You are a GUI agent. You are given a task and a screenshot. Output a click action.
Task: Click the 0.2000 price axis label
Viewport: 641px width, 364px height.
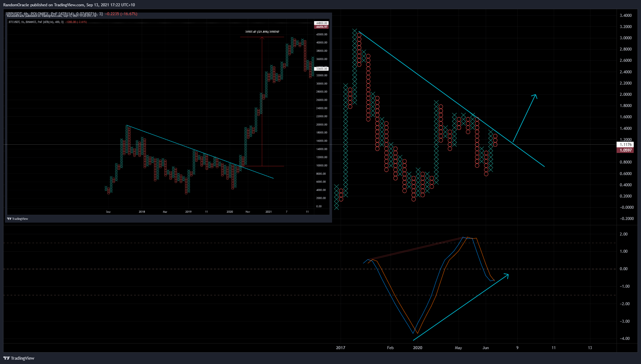click(x=625, y=196)
